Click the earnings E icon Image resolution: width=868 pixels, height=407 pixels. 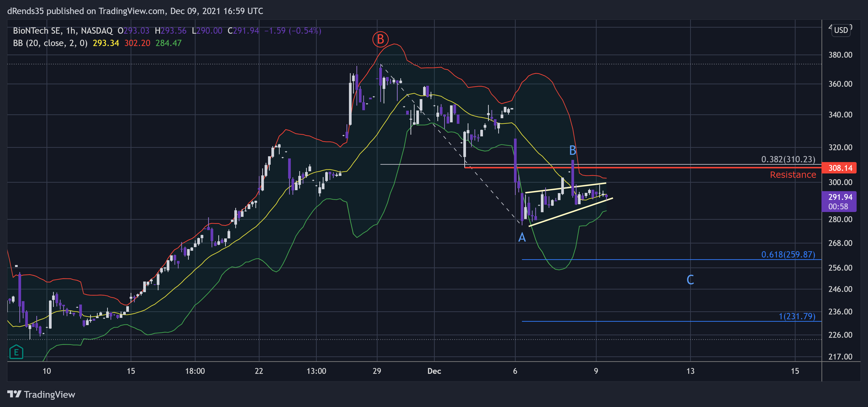click(16, 352)
